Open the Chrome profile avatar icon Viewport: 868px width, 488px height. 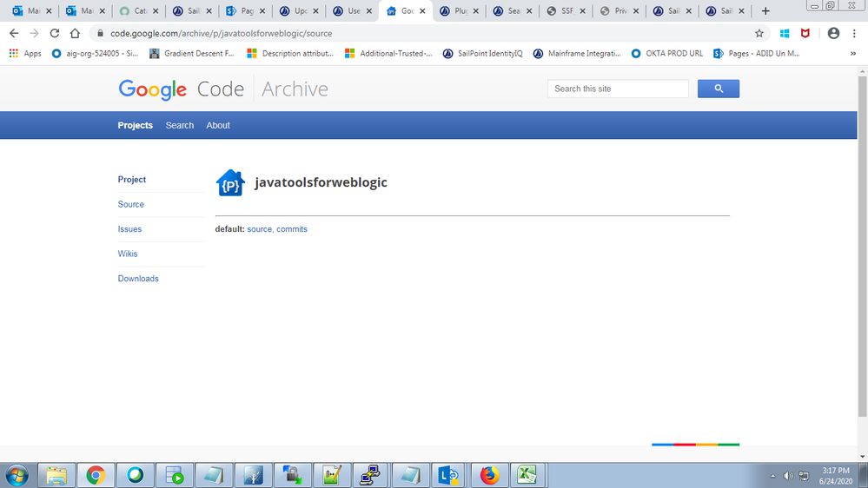pos(833,33)
